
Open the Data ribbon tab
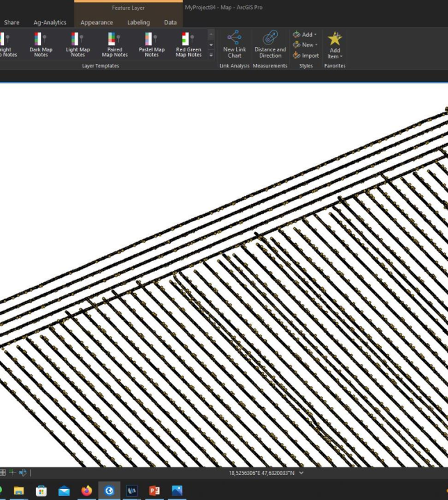tap(170, 22)
